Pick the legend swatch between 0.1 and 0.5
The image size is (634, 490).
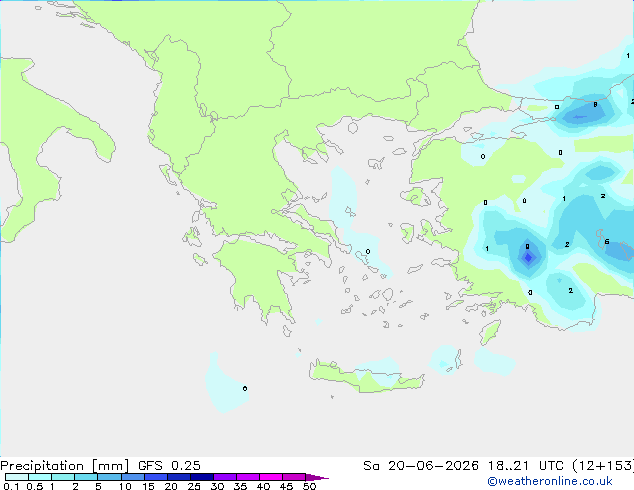tap(17, 477)
